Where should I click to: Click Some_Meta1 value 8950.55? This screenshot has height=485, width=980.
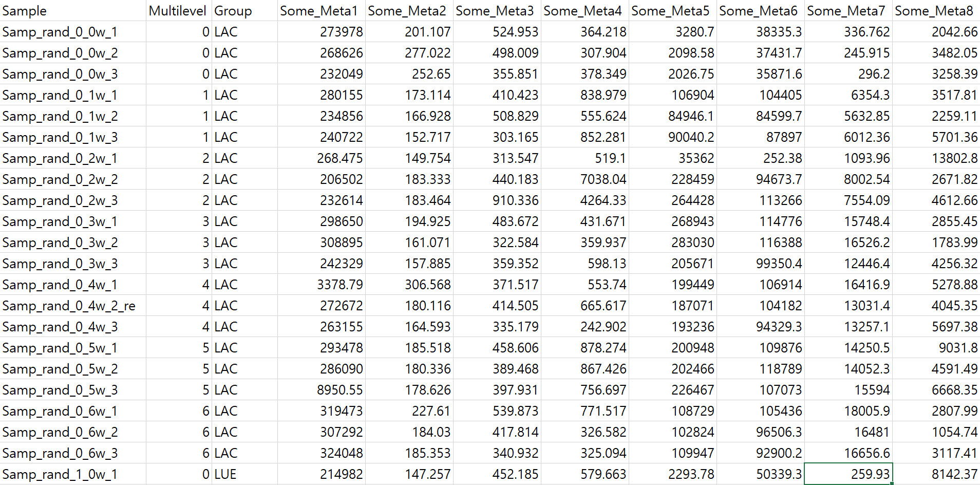pos(322,390)
